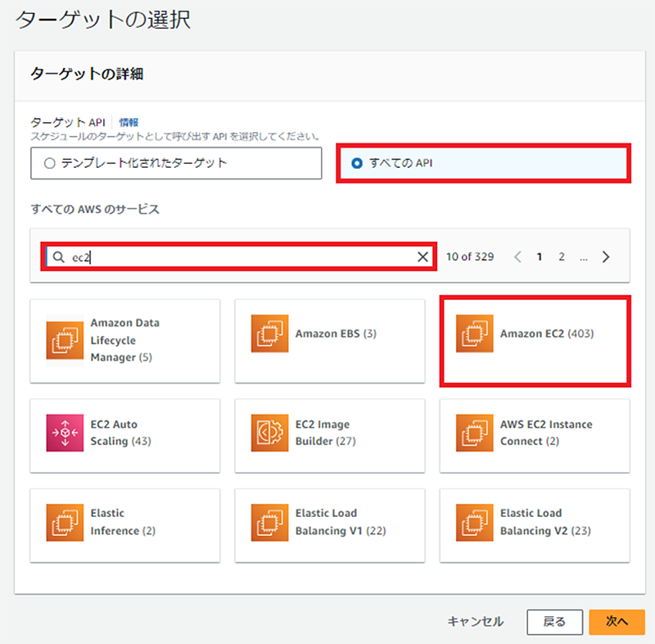Click the EC2 Auto Scaling icon
This screenshot has width=655, height=644.
[65, 433]
